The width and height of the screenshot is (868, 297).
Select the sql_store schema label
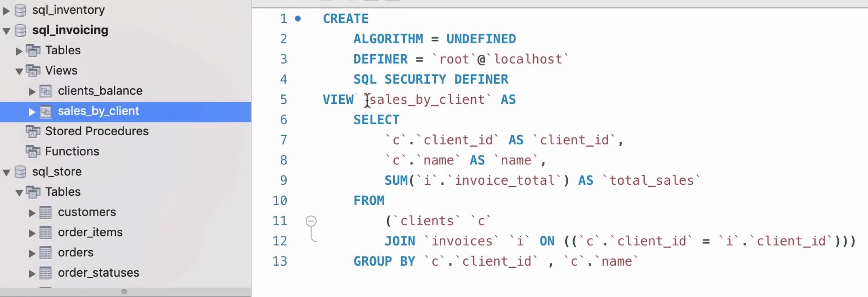click(57, 172)
